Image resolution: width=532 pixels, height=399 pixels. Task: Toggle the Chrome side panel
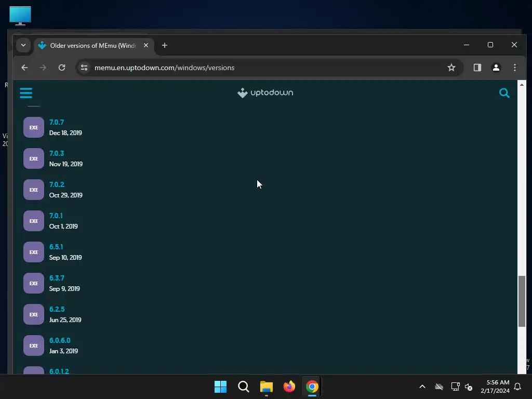point(477,68)
